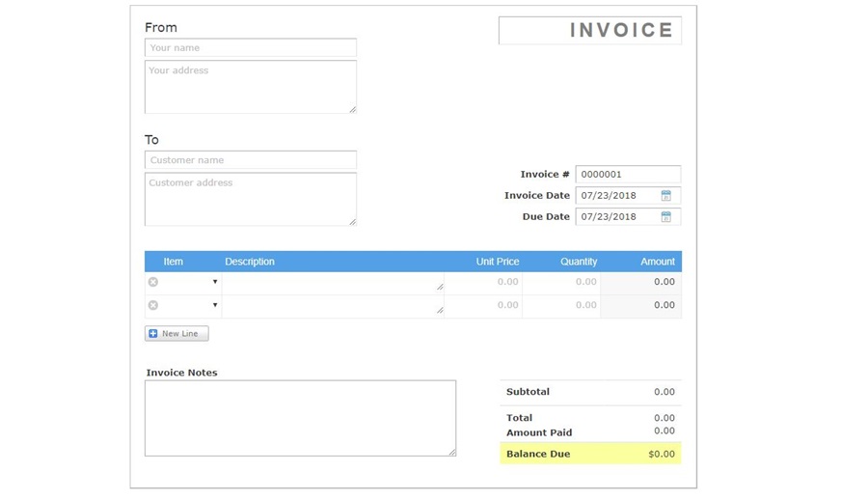Viewport: 868px width, 500px height.
Task: Click the Description column header
Action: (x=250, y=262)
